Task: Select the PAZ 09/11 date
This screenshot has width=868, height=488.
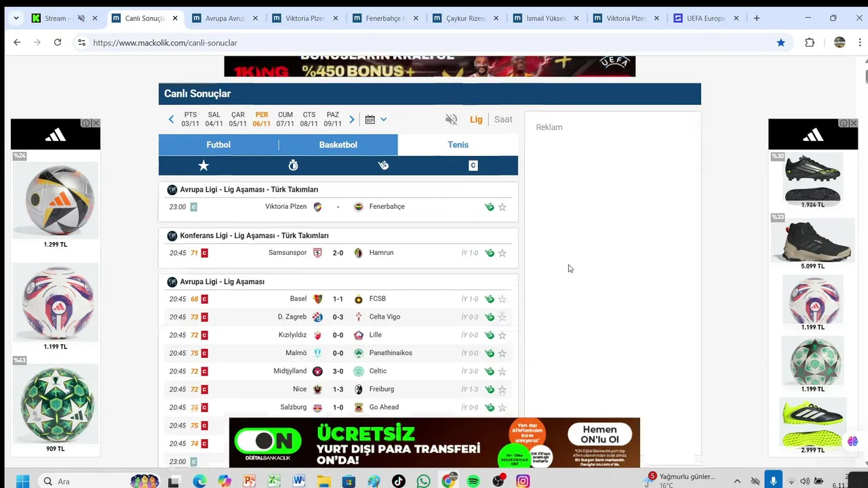Action: 333,119
